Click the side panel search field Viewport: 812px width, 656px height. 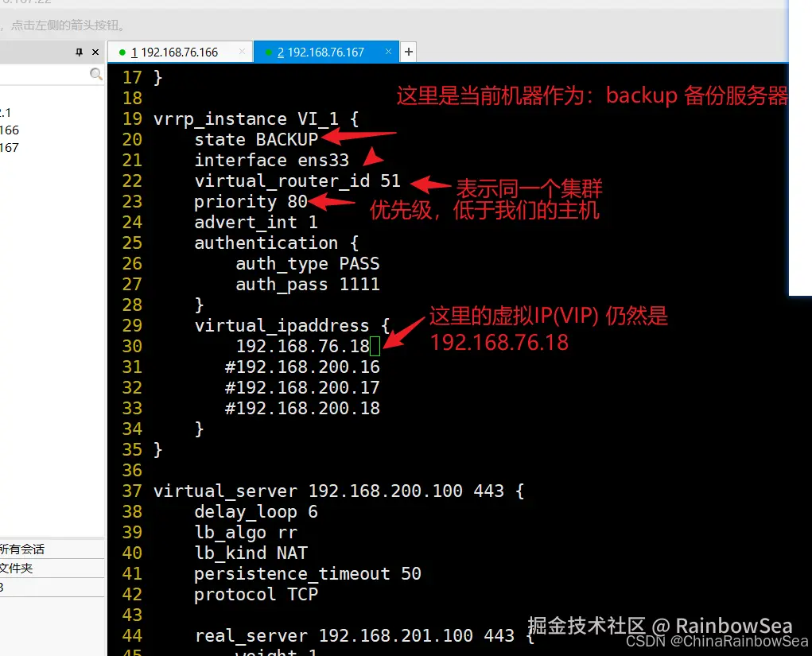click(x=44, y=74)
